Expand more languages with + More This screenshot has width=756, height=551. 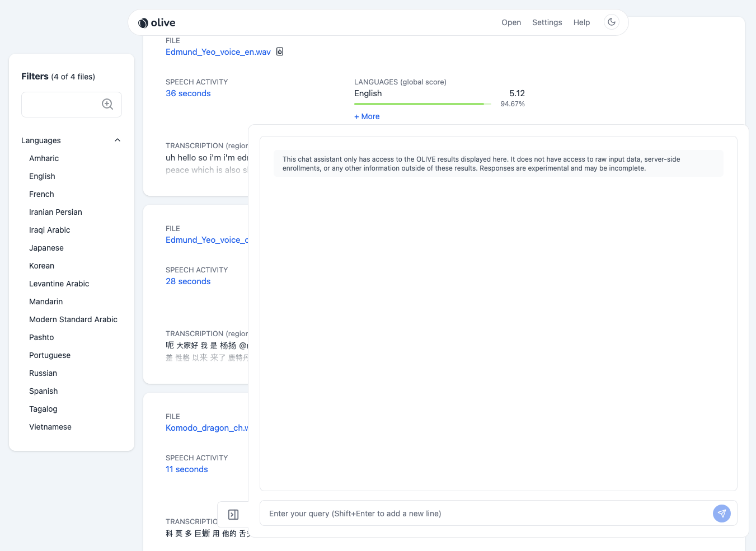point(367,116)
